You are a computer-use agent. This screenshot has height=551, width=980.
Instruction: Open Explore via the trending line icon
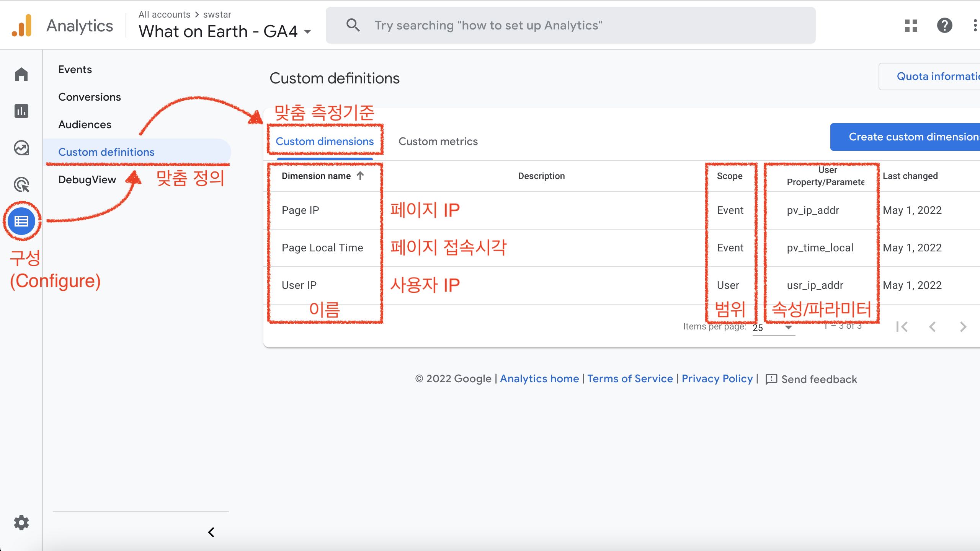(x=21, y=148)
